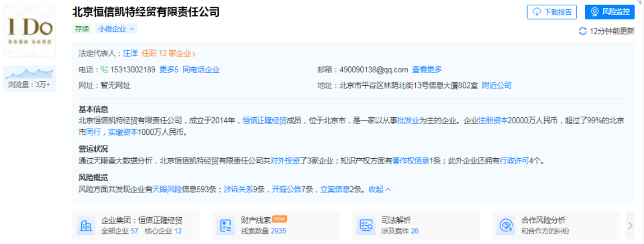
Task: Click the 企业集团 building icon
Action: coord(87,225)
